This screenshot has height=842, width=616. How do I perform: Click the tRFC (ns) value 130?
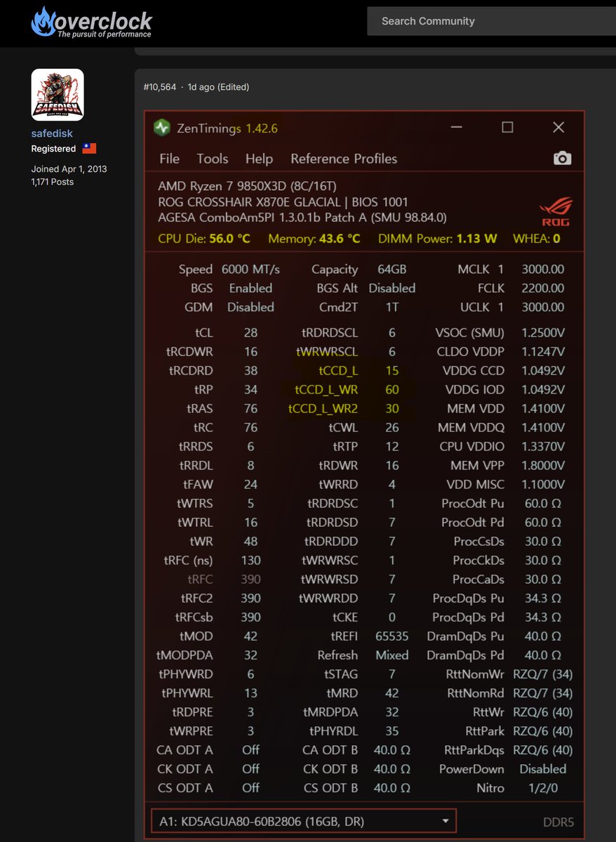tap(250, 560)
